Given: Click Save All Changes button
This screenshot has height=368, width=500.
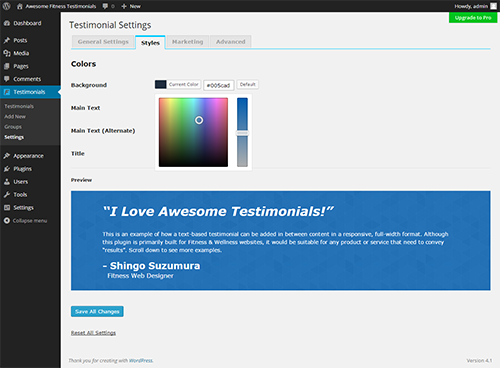Looking at the screenshot, I should coord(97,311).
